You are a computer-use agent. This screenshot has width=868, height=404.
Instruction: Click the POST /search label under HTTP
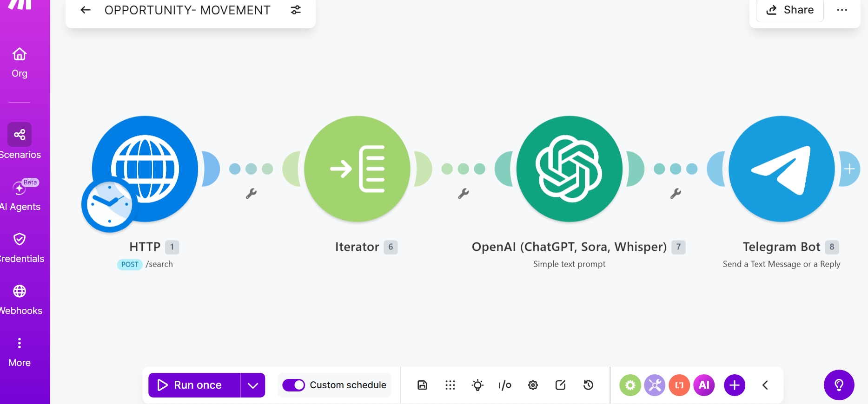tap(145, 264)
